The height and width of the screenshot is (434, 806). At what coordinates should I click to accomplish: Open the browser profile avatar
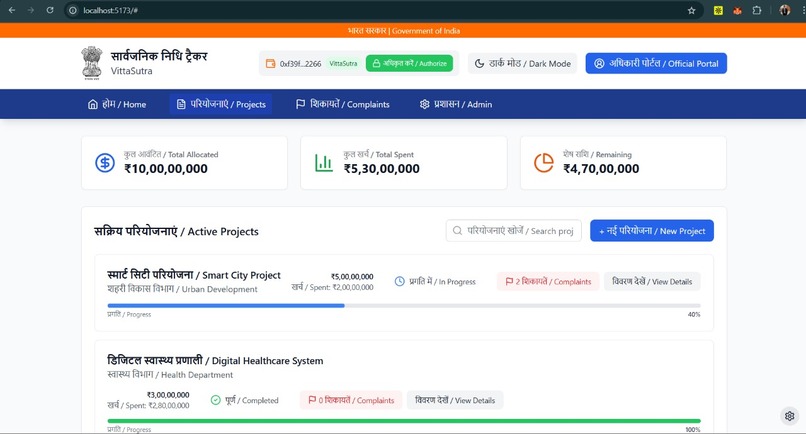pyautogui.click(x=784, y=10)
